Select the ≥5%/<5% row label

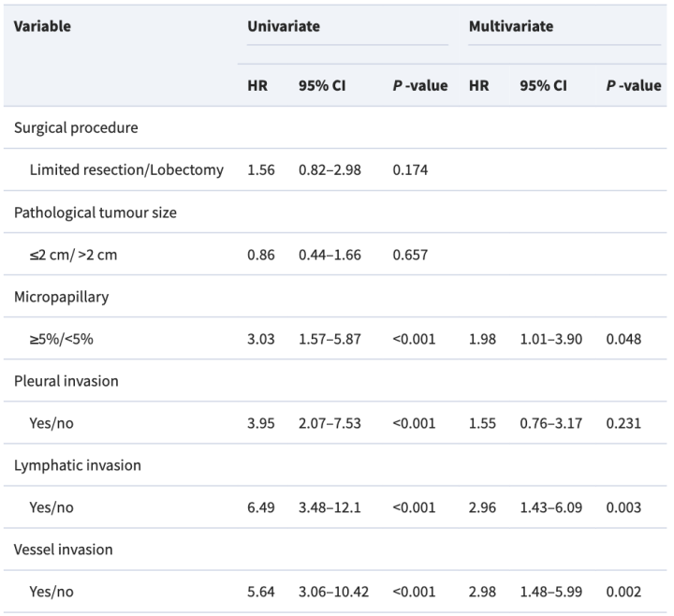61,338
